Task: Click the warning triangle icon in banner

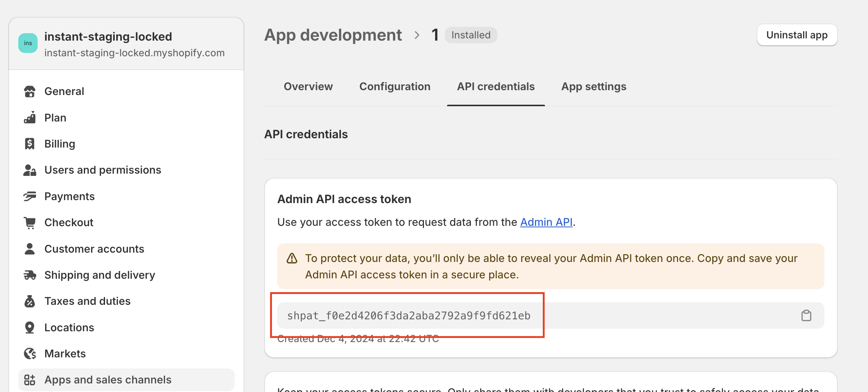Action: pyautogui.click(x=292, y=258)
